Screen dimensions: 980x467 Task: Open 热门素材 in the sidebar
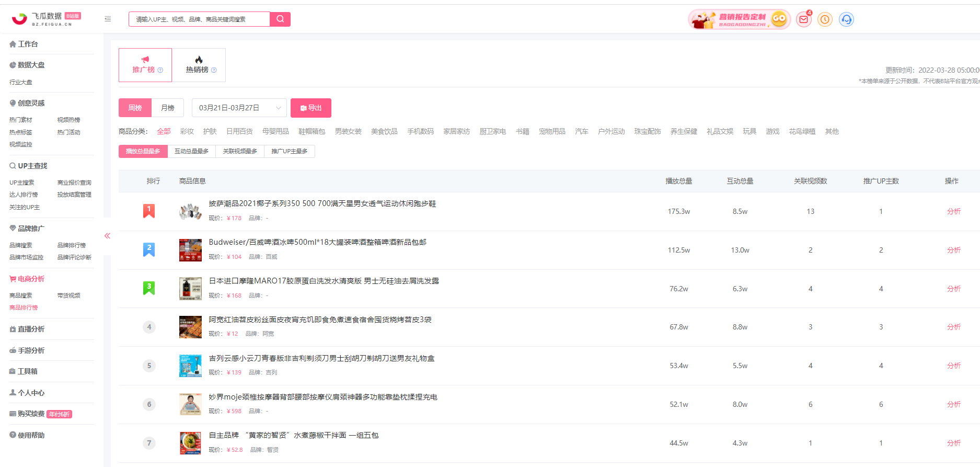click(x=21, y=120)
